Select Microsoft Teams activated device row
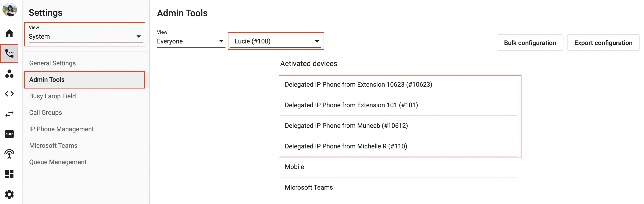The height and width of the screenshot is (204, 644). [398, 188]
